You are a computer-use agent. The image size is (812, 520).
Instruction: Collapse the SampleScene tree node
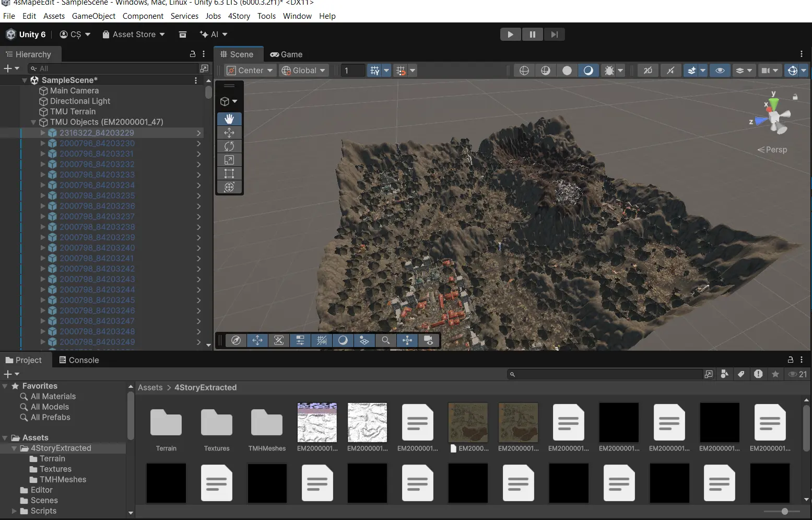pos(25,80)
